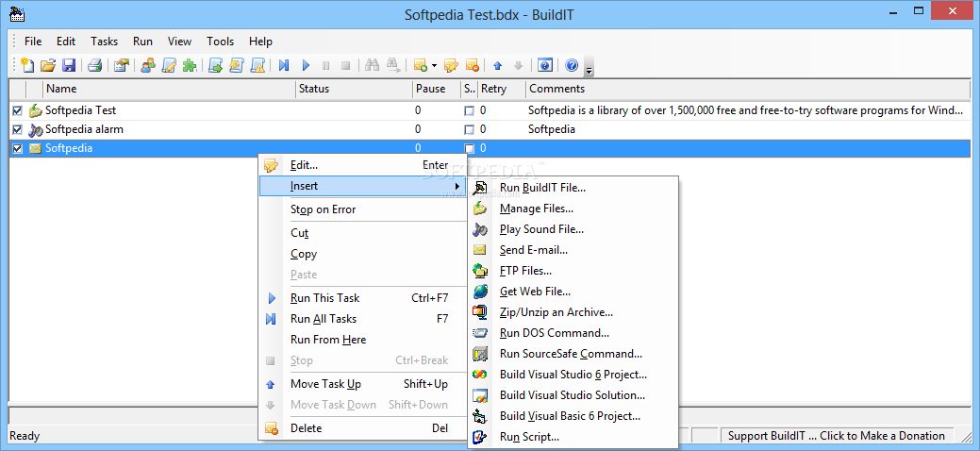Select Send E-mail... from Insert submenu
Viewport: 980px width, 451px height.
(573, 250)
